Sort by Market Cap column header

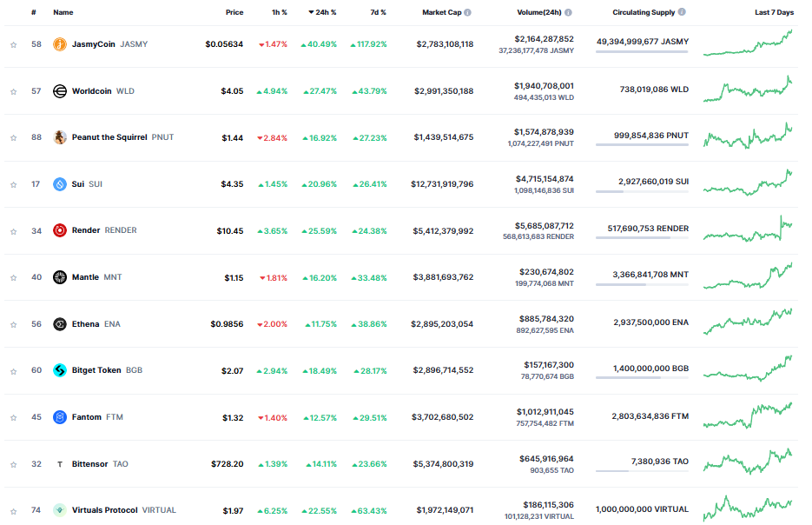pyautogui.click(x=442, y=12)
